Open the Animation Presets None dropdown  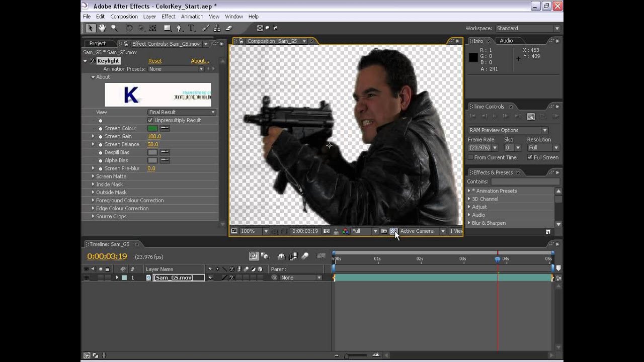point(176,69)
